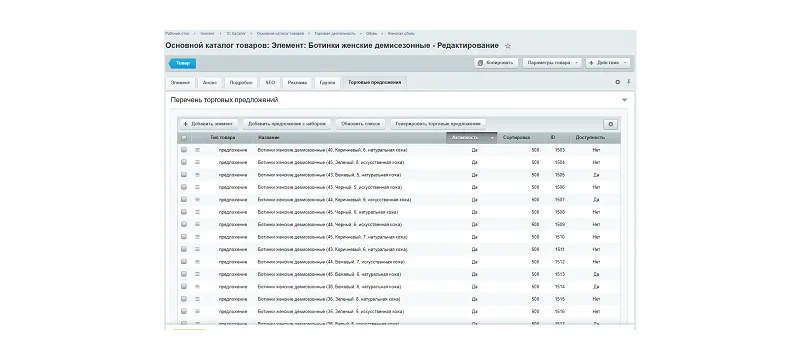Tick checkbox for offer ID 1507
800x360 pixels.
click(x=184, y=199)
